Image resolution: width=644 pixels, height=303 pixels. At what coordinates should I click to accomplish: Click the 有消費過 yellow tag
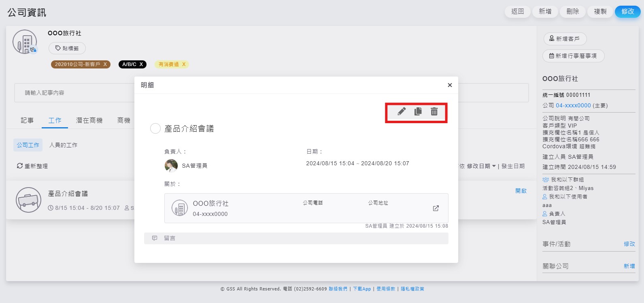point(169,64)
